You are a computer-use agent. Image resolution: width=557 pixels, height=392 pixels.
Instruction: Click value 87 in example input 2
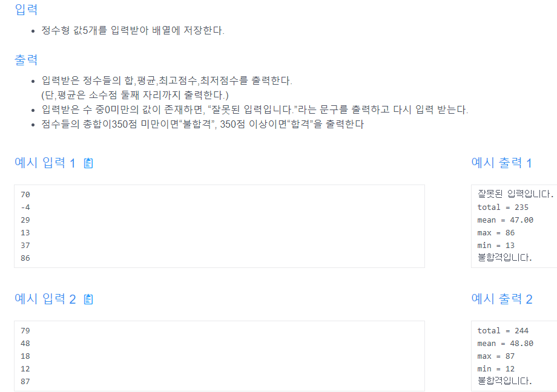[x=25, y=382]
